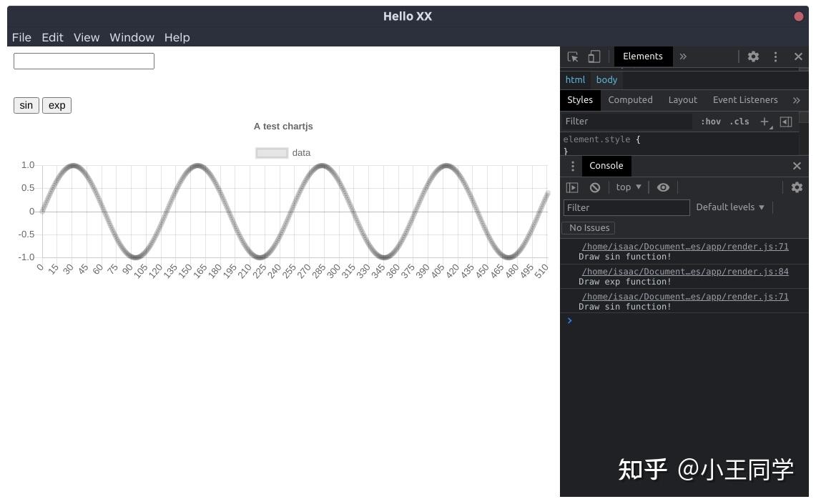The width and height of the screenshot is (816, 504).
Task: Toggle the device toolbar emulation icon
Action: click(594, 56)
